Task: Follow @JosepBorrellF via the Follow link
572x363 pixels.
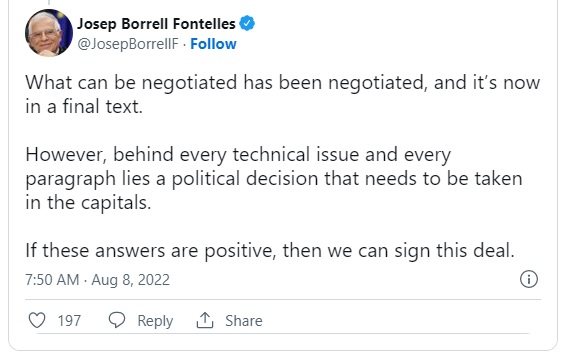Action: (x=213, y=44)
